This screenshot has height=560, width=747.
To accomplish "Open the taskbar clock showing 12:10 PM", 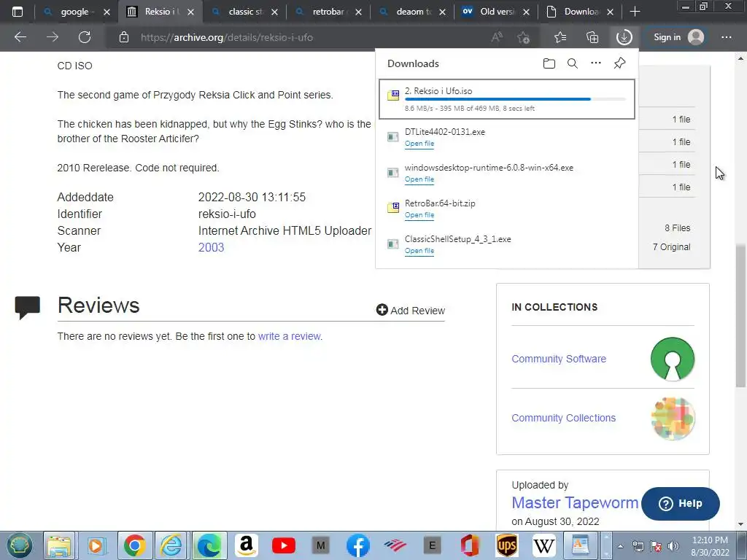I will coord(710,546).
